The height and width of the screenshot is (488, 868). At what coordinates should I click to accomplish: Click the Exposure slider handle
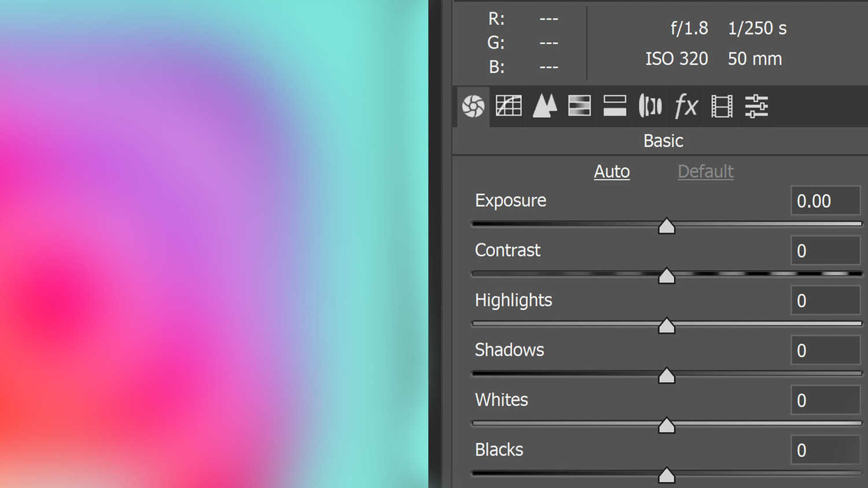click(x=667, y=226)
